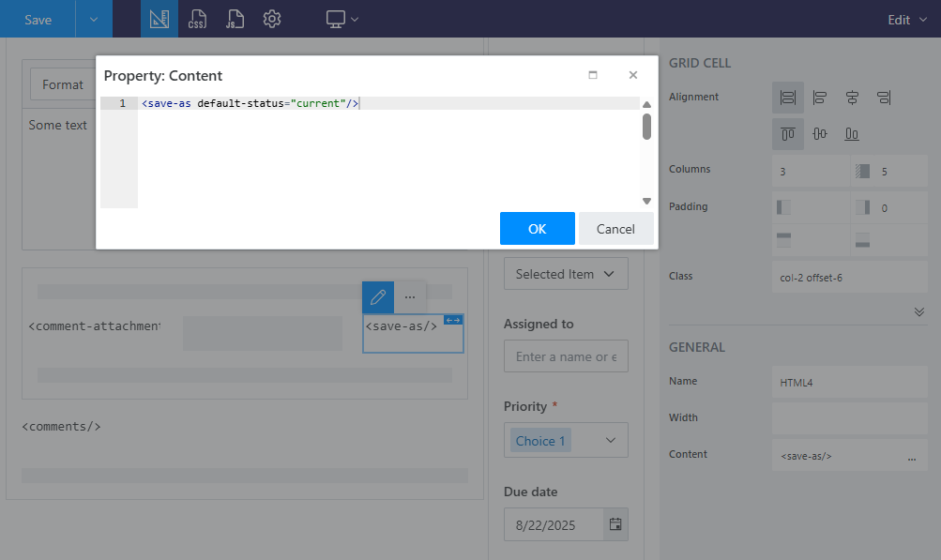
Task: Align grid cell content vertically middle
Action: tap(820, 134)
